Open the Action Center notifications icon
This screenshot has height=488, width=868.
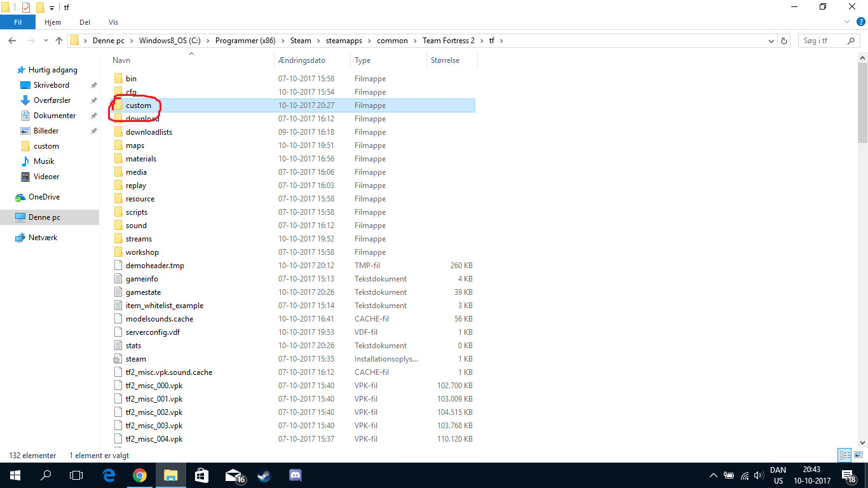(x=850, y=475)
